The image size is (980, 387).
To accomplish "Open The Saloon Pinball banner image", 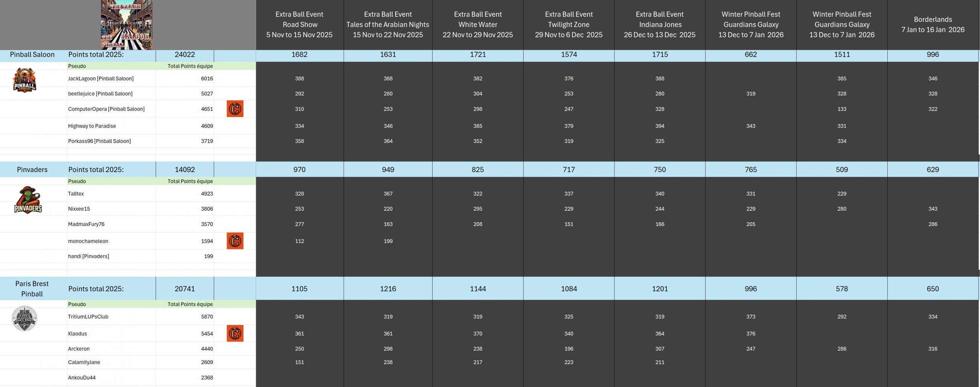I will click(x=126, y=25).
